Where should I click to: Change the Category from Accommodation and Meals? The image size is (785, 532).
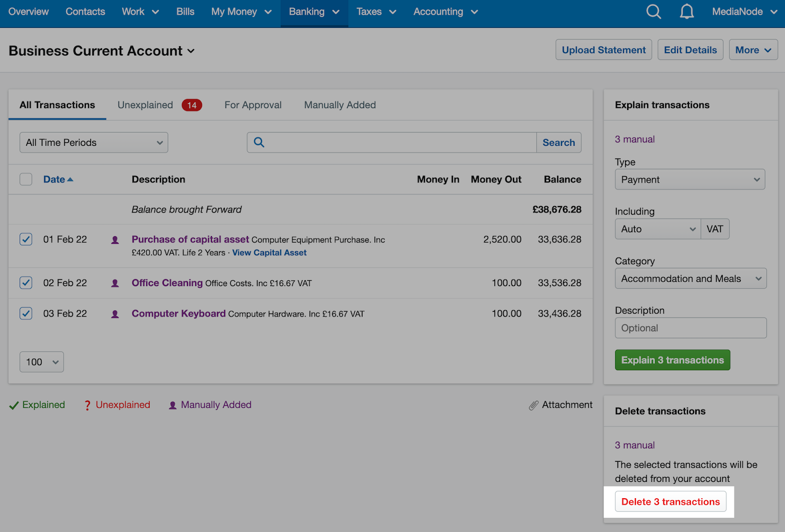click(690, 278)
